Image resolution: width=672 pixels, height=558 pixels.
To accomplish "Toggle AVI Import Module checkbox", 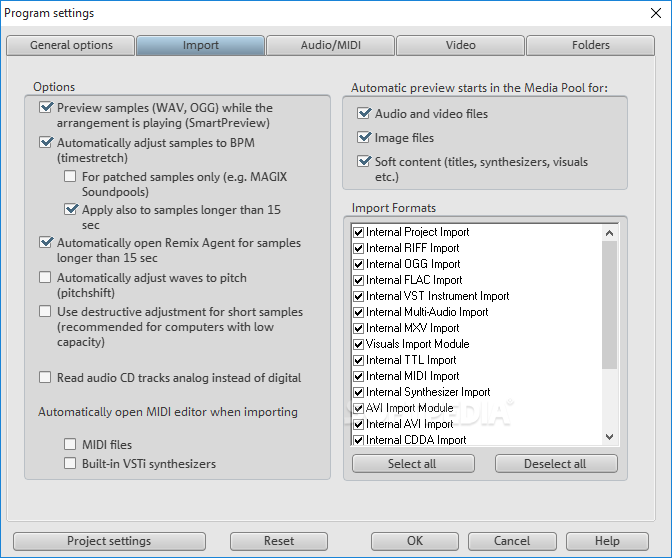I will coord(358,408).
